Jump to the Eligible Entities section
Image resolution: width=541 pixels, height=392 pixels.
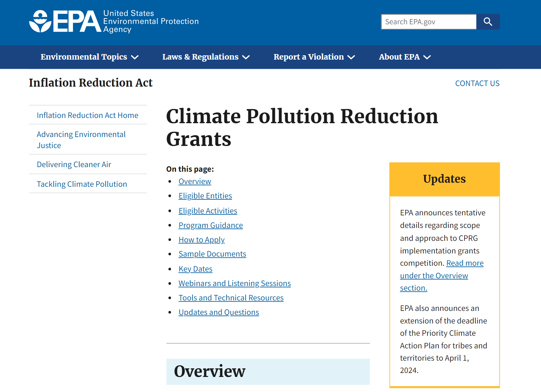click(x=205, y=196)
